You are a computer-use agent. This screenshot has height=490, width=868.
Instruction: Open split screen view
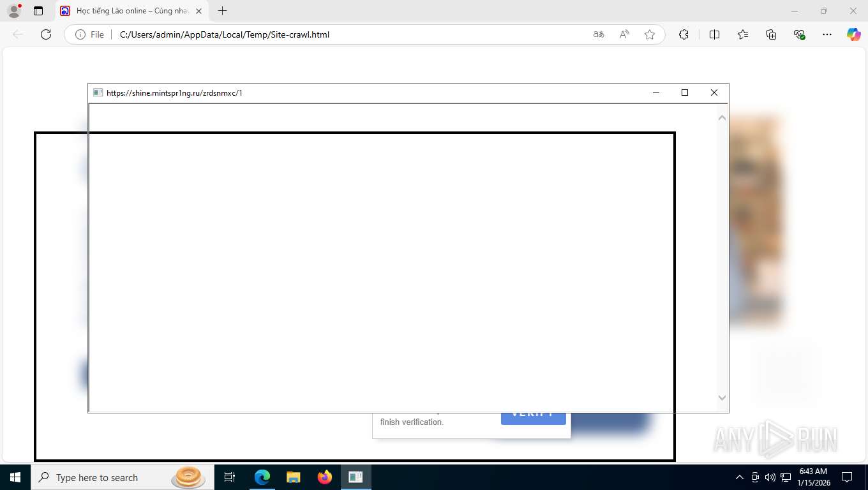pos(714,34)
